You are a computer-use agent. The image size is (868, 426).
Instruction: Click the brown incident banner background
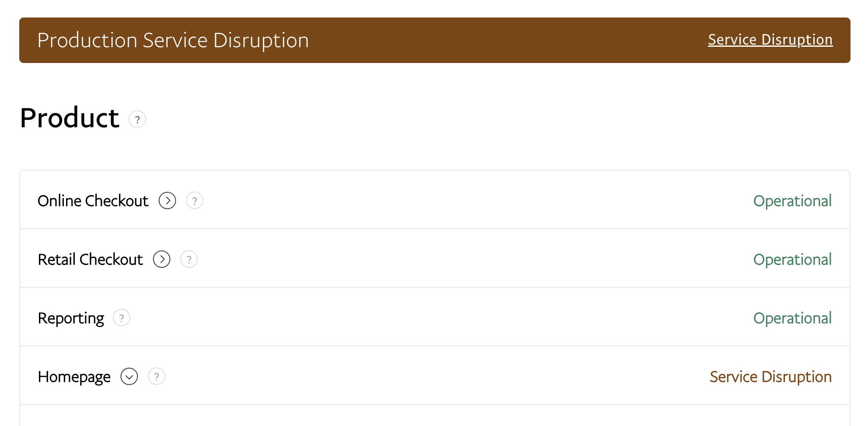tap(503, 40)
